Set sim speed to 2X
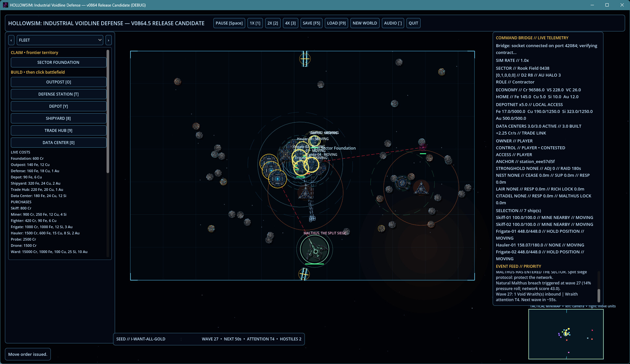The width and height of the screenshot is (630, 364). [273, 23]
